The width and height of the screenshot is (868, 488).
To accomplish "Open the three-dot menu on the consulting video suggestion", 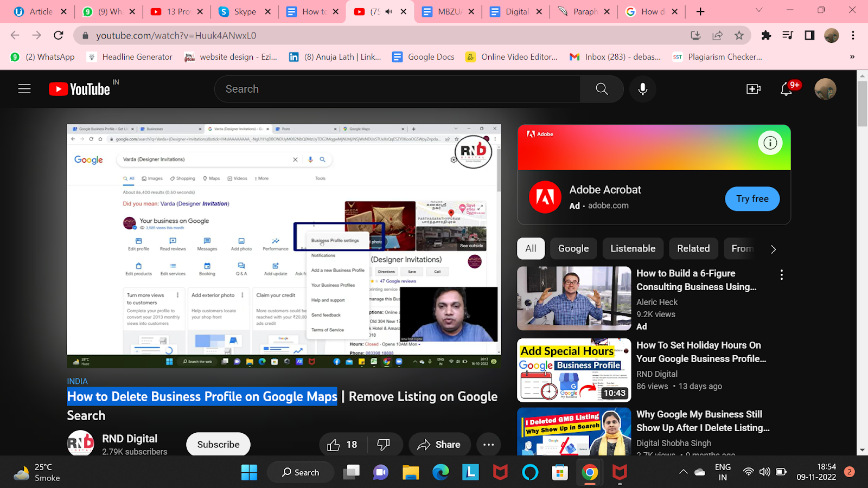I will pyautogui.click(x=781, y=274).
